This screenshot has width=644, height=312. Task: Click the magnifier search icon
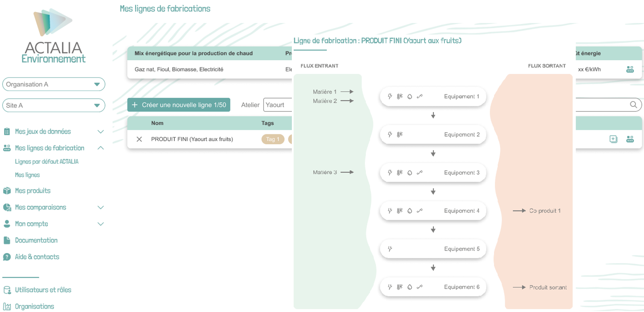tap(633, 105)
